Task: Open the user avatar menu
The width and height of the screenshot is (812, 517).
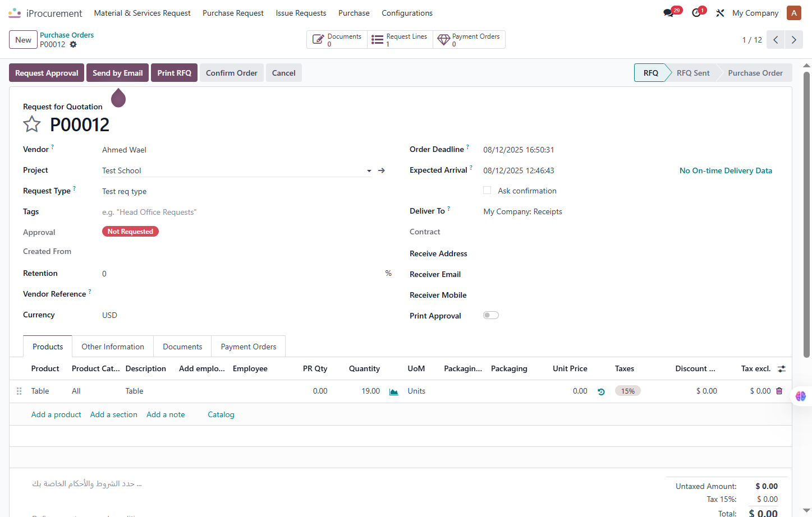Action: (794, 13)
